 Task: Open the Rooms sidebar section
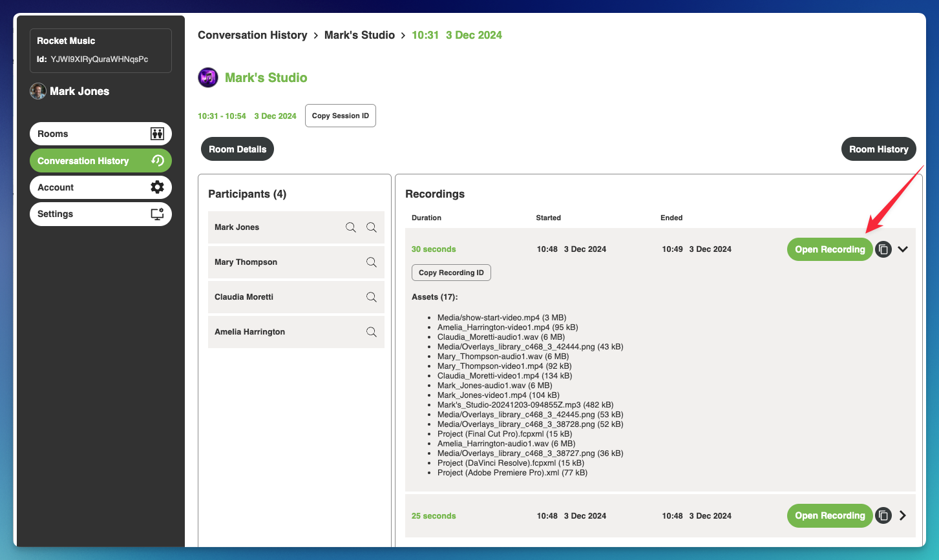tap(101, 134)
